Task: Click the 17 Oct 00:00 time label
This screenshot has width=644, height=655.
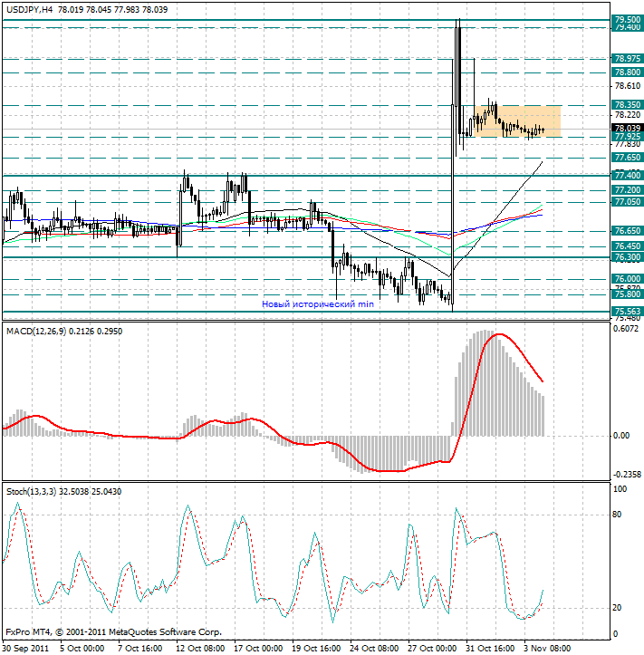Action: coord(258,649)
